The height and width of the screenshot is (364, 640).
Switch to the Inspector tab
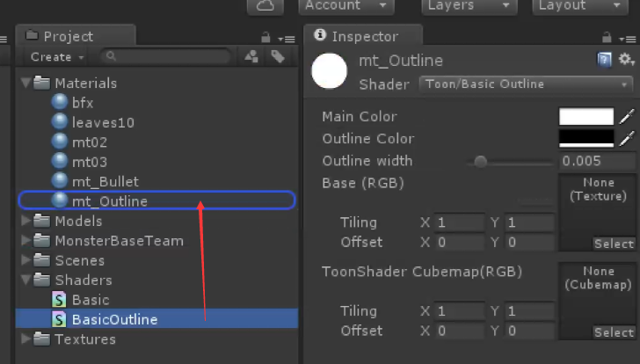pyautogui.click(x=363, y=36)
